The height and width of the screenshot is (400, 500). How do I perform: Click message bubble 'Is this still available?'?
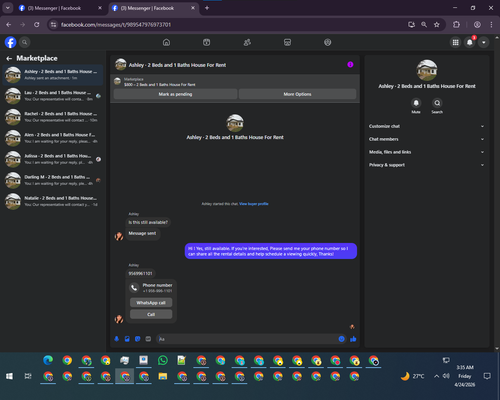pyautogui.click(x=148, y=222)
